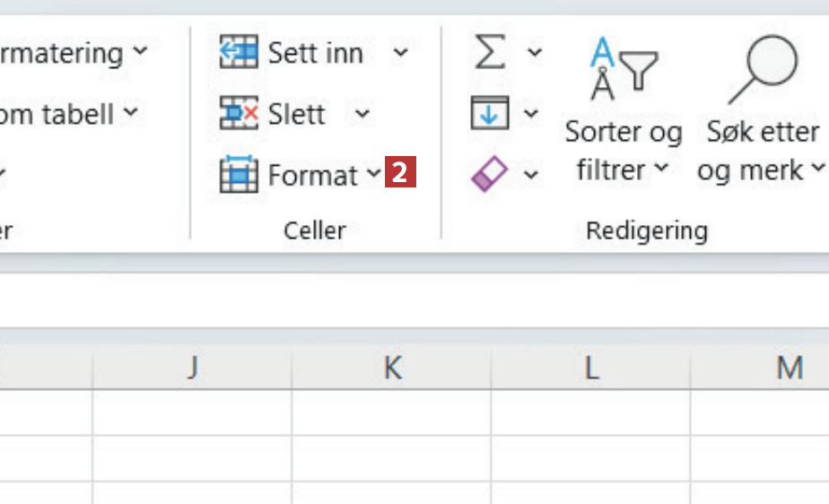Click the AutoSum sigma icon
The image size is (829, 504).
[489, 53]
